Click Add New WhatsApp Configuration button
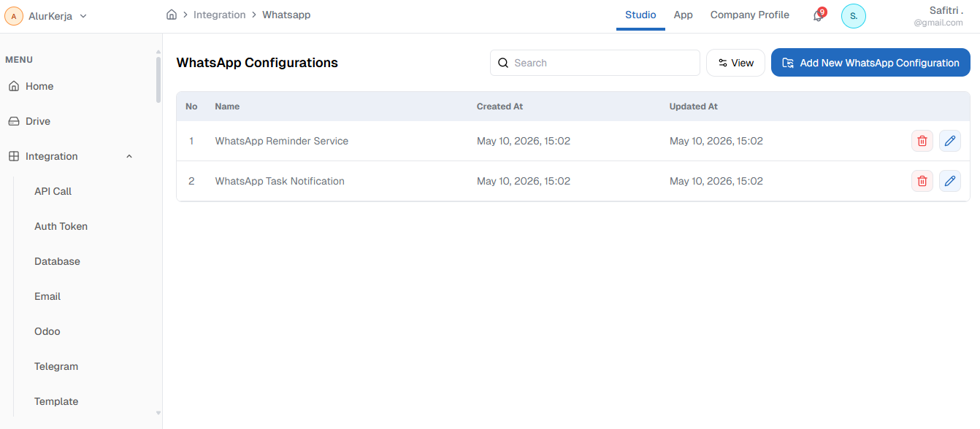The height and width of the screenshot is (429, 980). click(x=870, y=63)
